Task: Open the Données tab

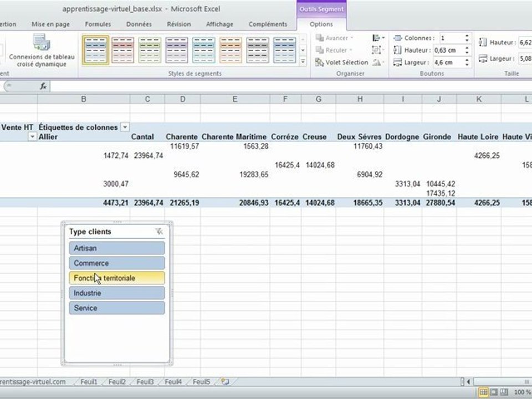Action: point(139,24)
